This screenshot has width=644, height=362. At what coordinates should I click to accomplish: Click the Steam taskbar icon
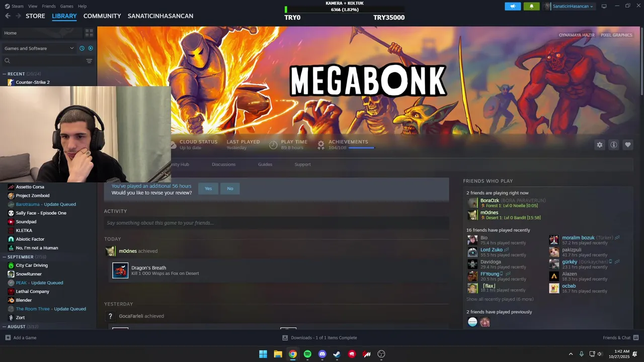(337, 354)
